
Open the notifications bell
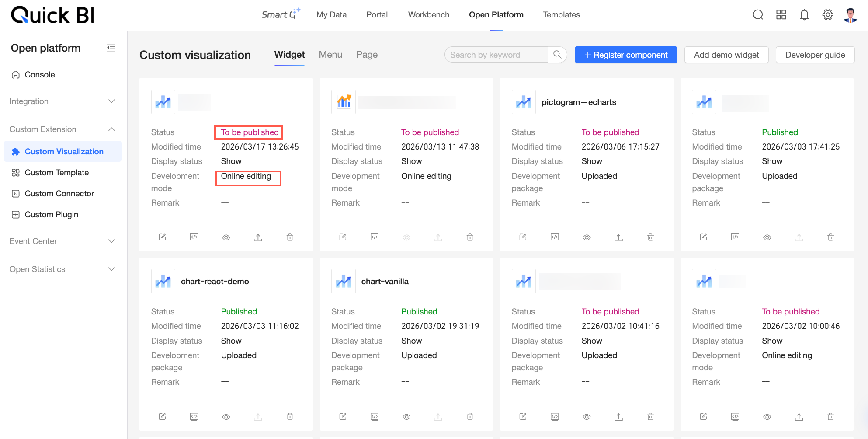click(x=804, y=15)
